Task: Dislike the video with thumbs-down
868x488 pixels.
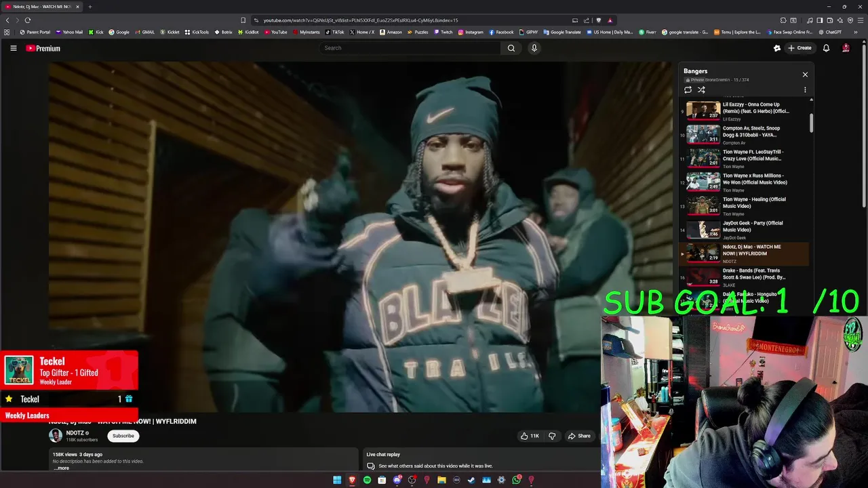Action: click(552, 436)
